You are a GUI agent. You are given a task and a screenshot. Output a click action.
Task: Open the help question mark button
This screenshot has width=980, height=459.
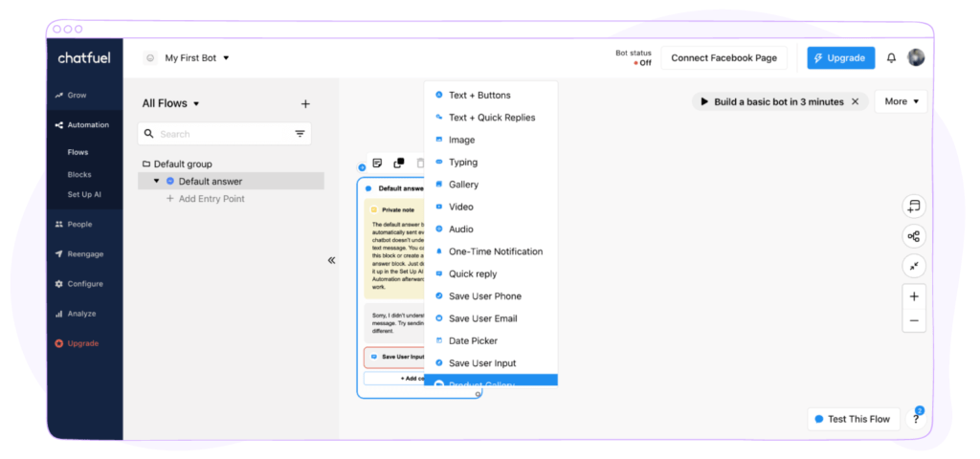tap(916, 420)
